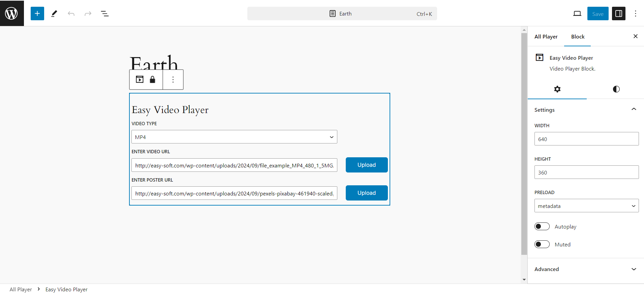
Task: Click the Easy Video Player block type icon in block toolbar
Action: coord(140,79)
